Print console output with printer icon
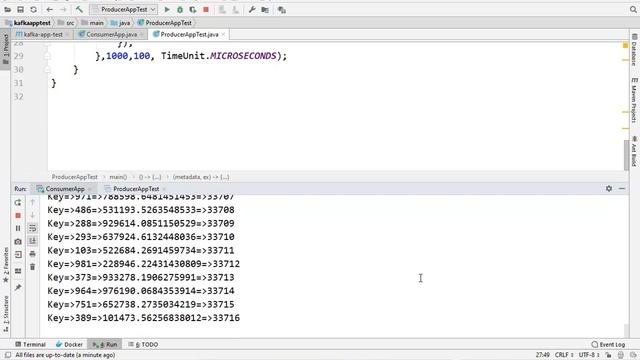 [x=33, y=254]
